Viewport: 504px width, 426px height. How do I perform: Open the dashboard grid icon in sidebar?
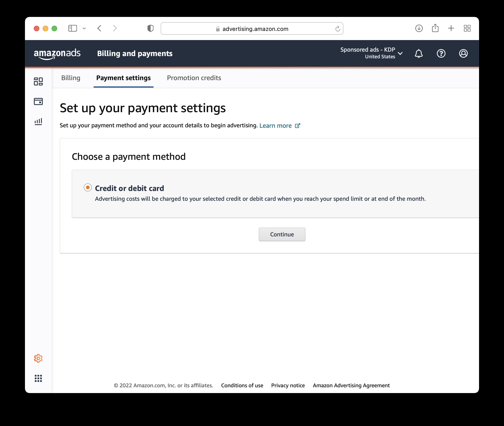(x=38, y=81)
